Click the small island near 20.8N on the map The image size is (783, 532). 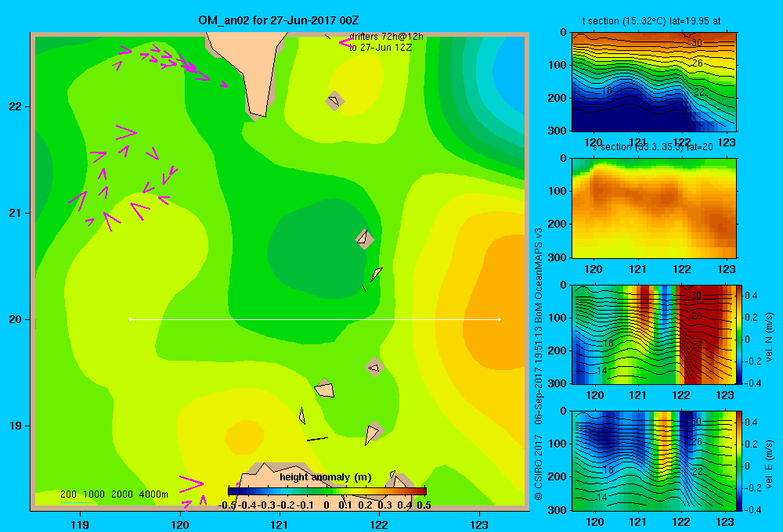click(x=365, y=239)
